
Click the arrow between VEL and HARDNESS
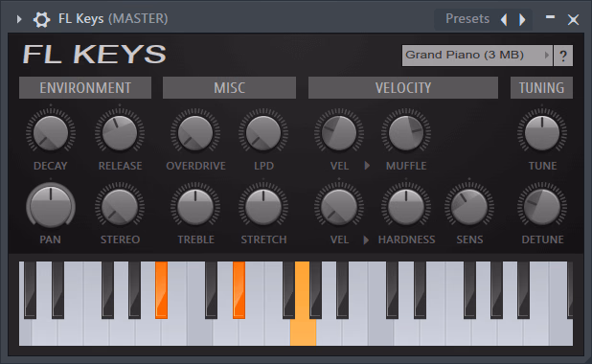pyautogui.click(x=366, y=239)
